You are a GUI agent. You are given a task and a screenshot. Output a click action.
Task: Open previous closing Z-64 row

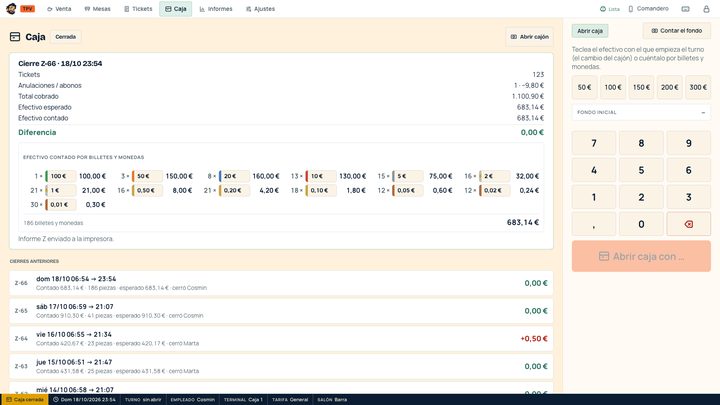pyautogui.click(x=281, y=338)
